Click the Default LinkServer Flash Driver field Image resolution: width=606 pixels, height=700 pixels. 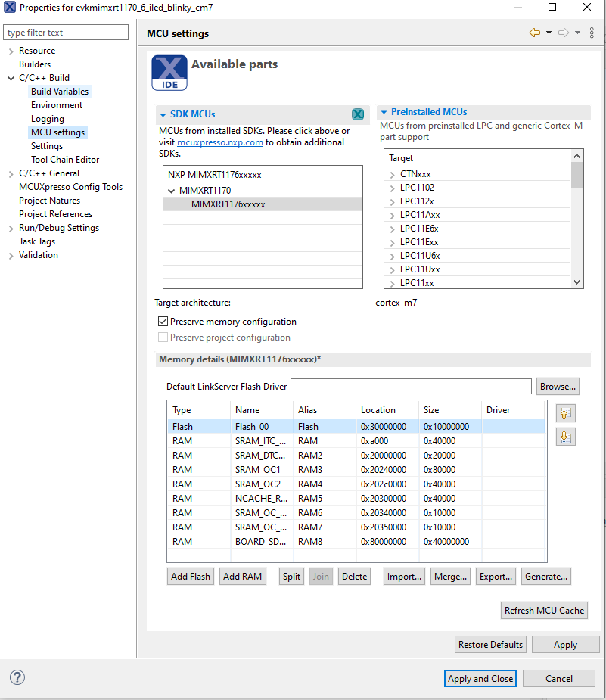click(411, 386)
